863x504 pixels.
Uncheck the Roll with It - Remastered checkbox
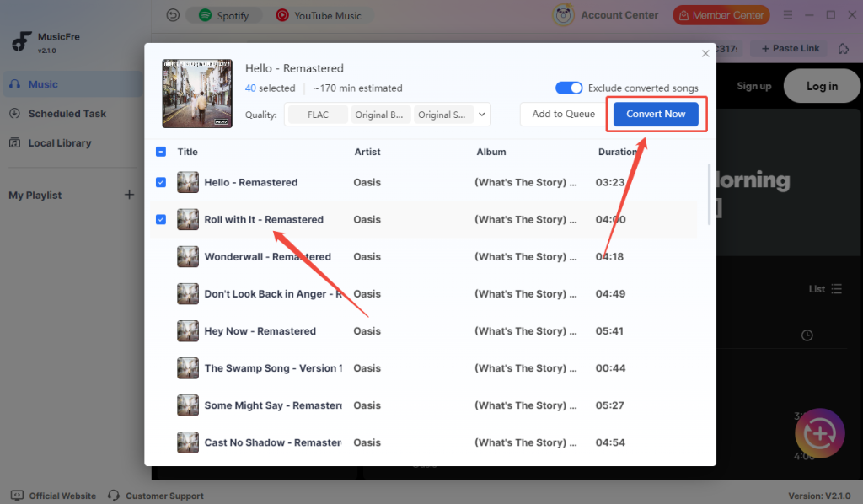(x=161, y=219)
